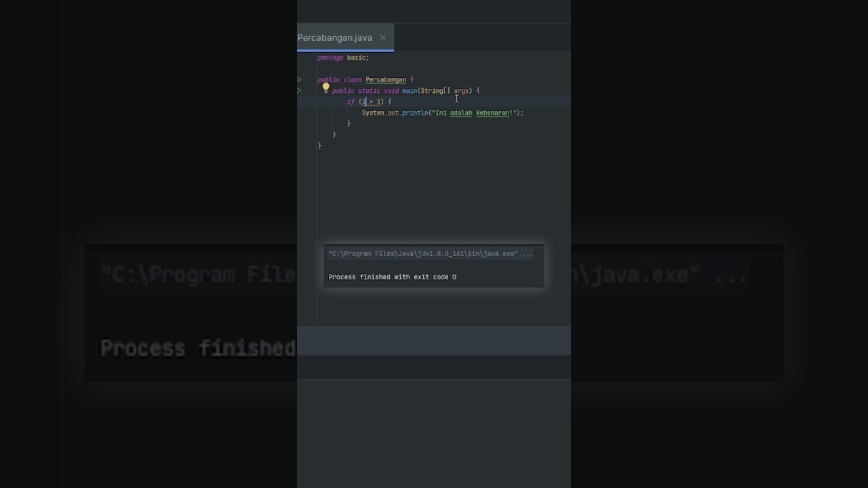Click the 'package basic;' line
Image resolution: width=868 pixels, height=488 pixels.
coord(343,58)
